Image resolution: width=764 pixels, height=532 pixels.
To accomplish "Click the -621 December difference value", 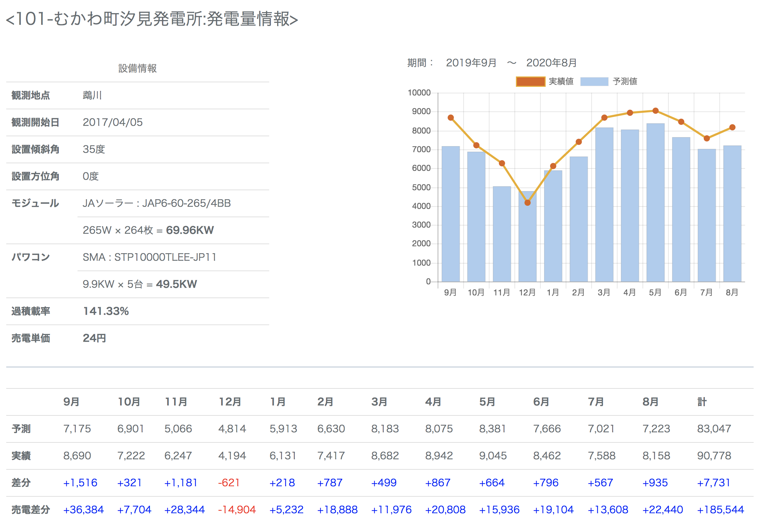I will pyautogui.click(x=229, y=483).
